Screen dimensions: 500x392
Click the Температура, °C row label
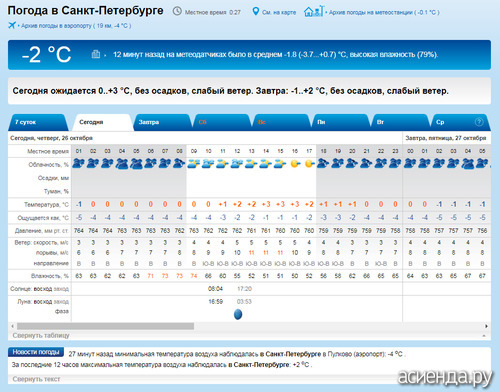(x=46, y=204)
